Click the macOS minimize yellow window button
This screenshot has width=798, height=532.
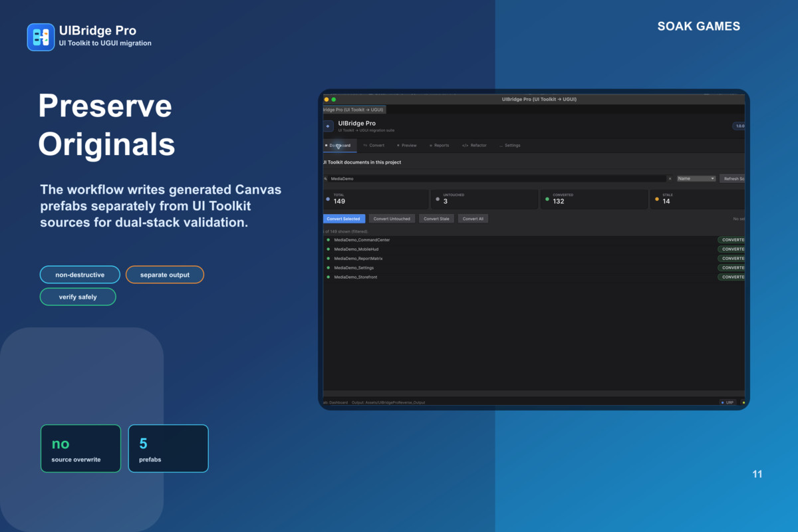327,99
